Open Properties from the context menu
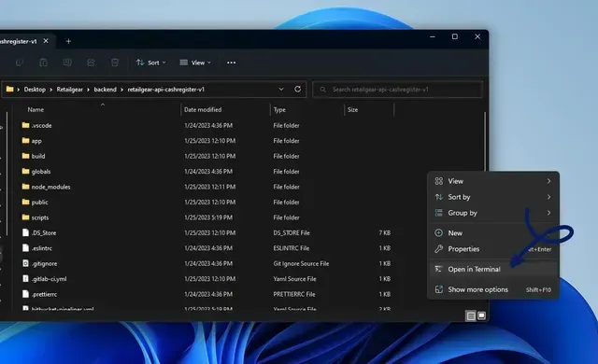598x364 pixels. 493,249
